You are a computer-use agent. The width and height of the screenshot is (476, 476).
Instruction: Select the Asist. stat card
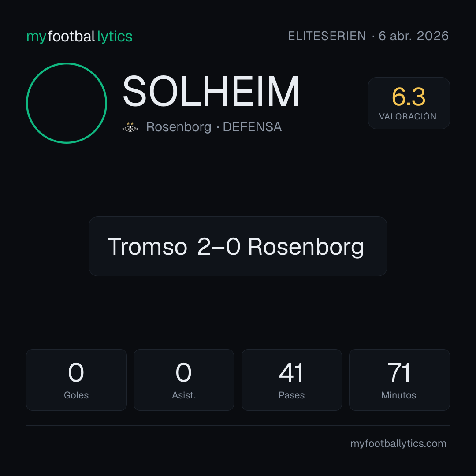(x=184, y=380)
